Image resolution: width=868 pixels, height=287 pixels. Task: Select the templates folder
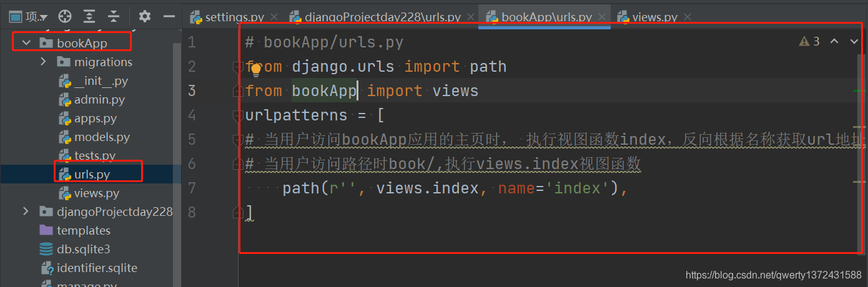pyautogui.click(x=84, y=230)
